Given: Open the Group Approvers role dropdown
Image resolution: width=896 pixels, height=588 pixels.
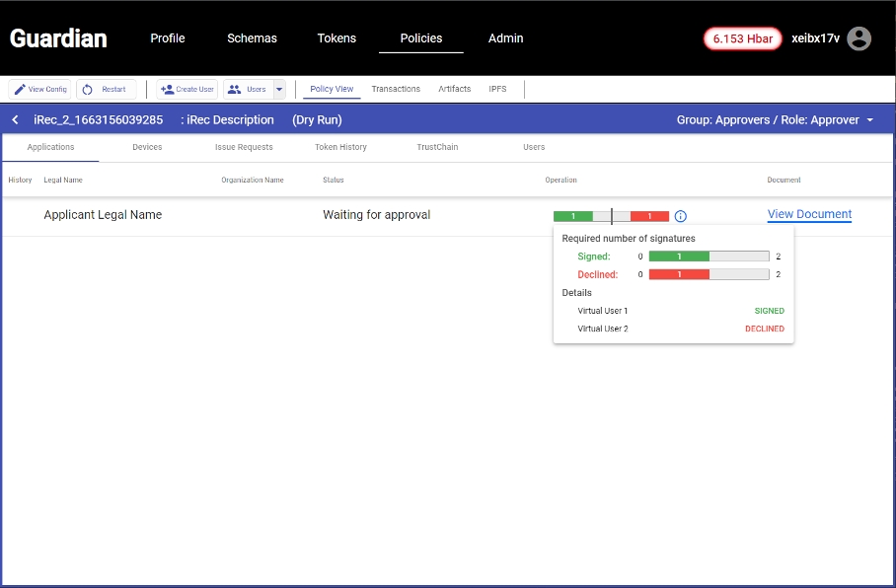Looking at the screenshot, I should tap(869, 120).
